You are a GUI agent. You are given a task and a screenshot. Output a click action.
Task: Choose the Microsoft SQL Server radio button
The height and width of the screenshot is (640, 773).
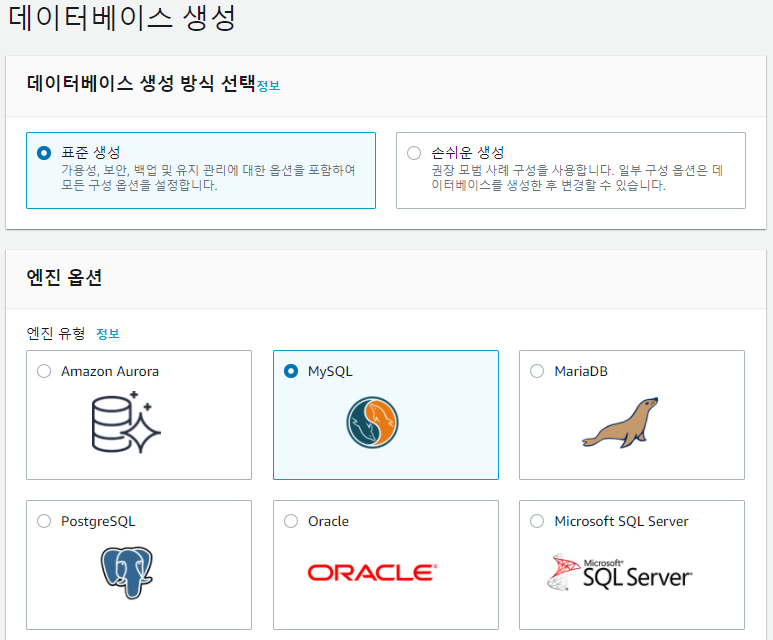[x=537, y=521]
